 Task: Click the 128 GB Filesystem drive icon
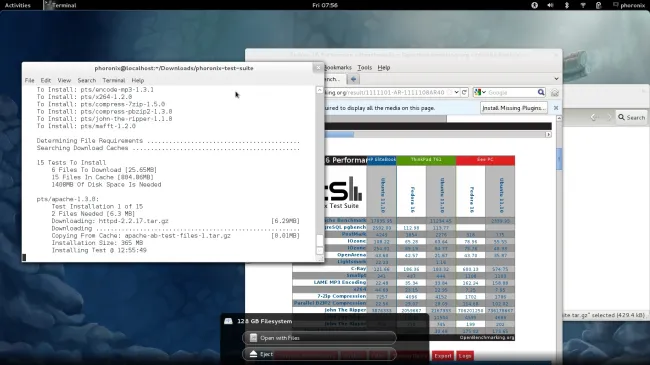click(228, 321)
